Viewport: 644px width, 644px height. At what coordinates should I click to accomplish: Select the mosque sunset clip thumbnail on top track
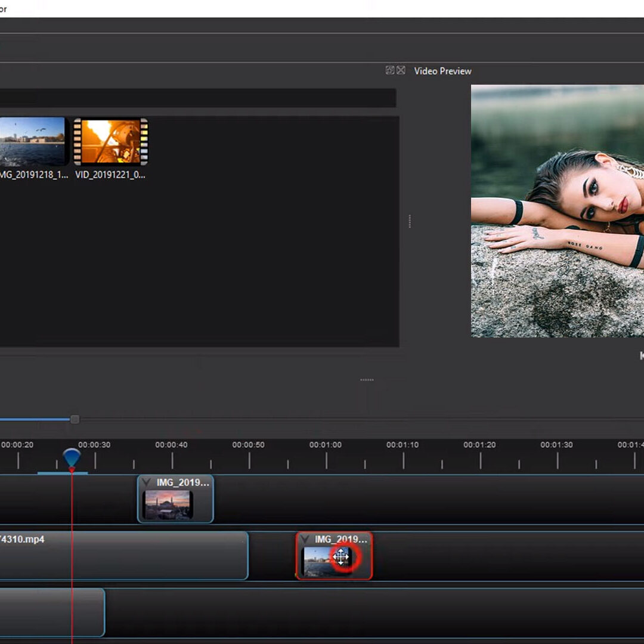(168, 504)
